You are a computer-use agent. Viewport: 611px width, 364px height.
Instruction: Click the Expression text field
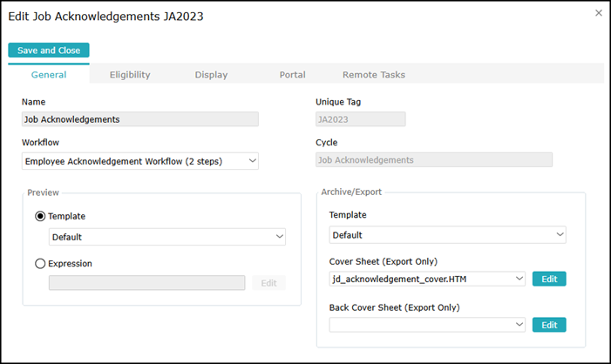[146, 282]
